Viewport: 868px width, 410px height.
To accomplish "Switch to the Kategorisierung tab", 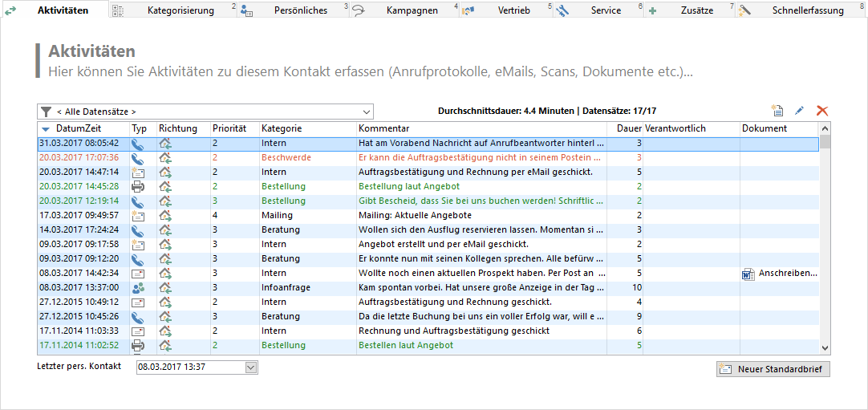I will (180, 10).
